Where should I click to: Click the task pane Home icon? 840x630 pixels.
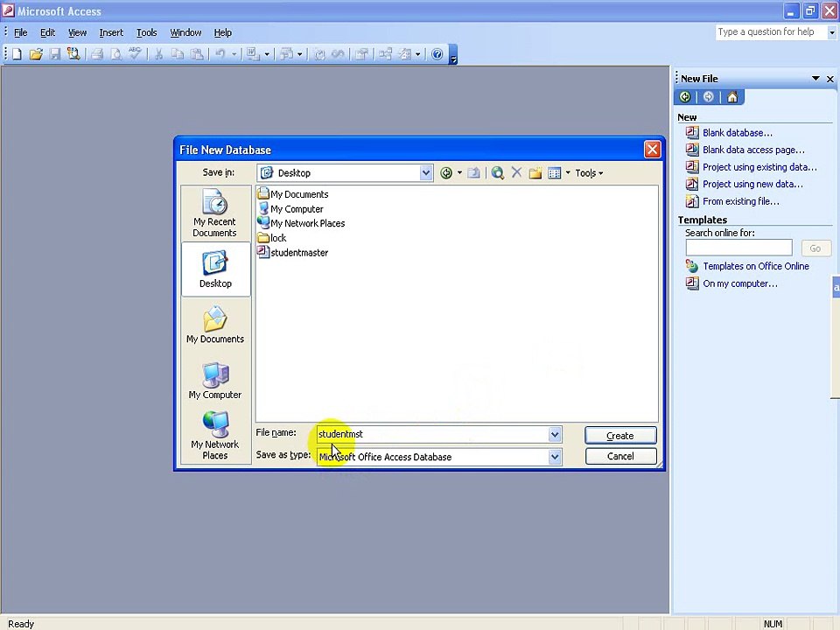[732, 97]
